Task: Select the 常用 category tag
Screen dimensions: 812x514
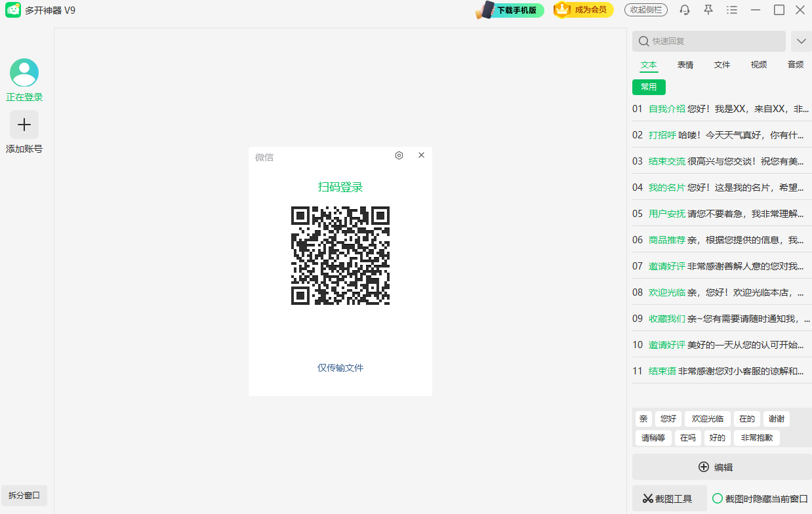Action: point(649,87)
